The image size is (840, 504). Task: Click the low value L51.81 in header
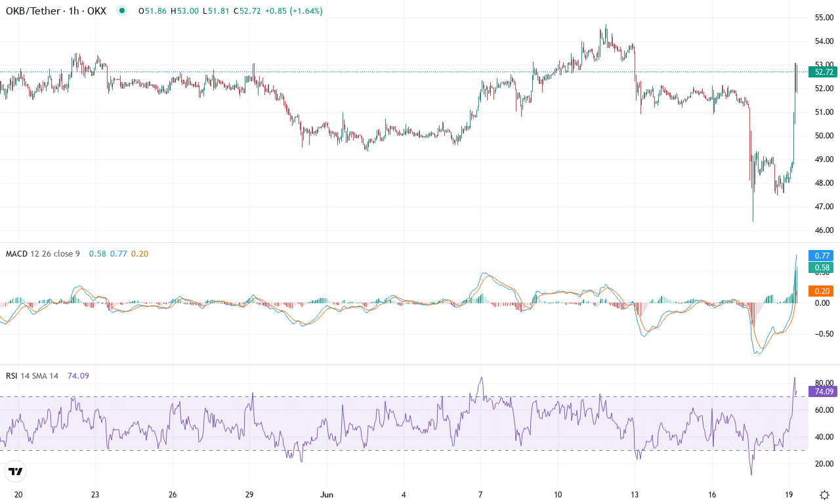[216, 11]
